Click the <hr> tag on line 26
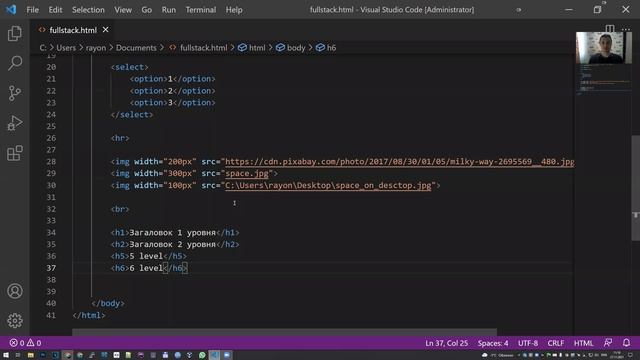Screen dimensions: 640x360 120,138
